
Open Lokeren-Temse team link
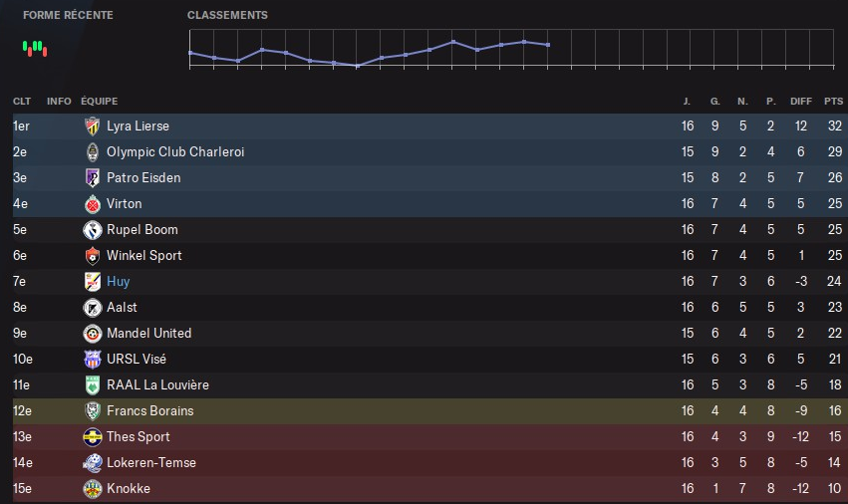tap(150, 463)
